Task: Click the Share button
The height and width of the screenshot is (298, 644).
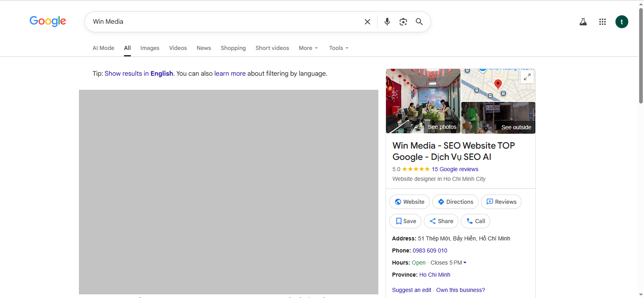Action: point(441,221)
